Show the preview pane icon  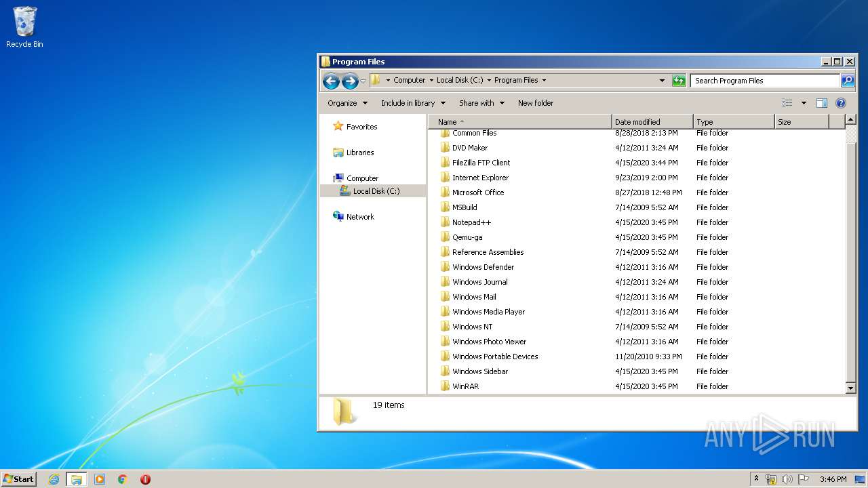click(822, 103)
